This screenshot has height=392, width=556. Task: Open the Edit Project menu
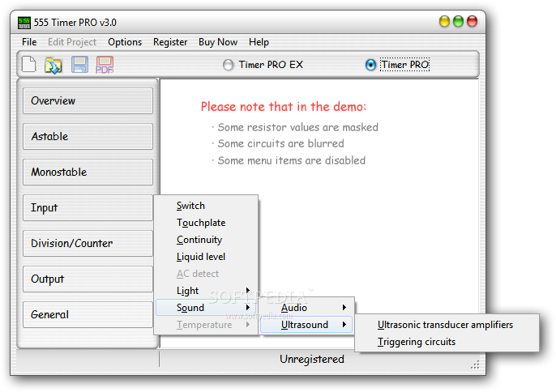[x=72, y=42]
